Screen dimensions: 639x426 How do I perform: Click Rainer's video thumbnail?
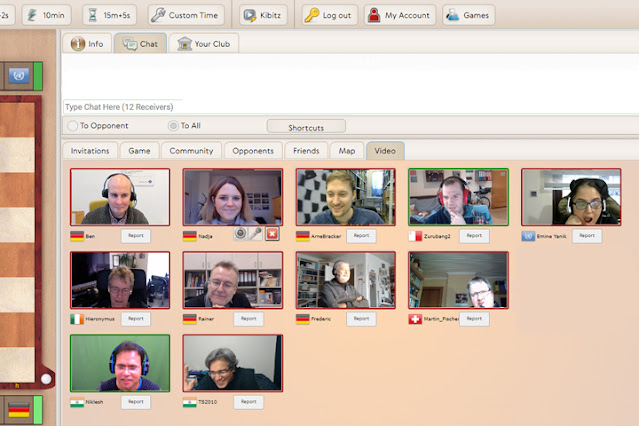click(233, 280)
